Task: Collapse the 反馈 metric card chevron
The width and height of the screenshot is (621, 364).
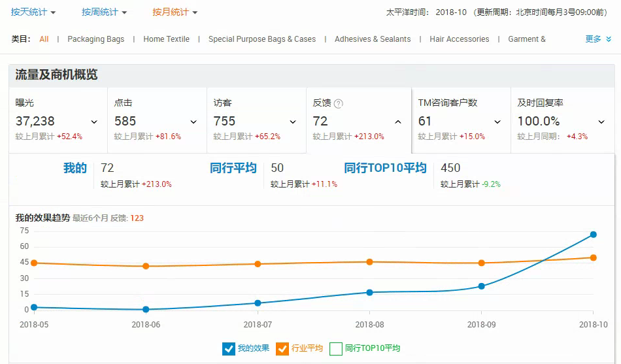Action: click(398, 122)
